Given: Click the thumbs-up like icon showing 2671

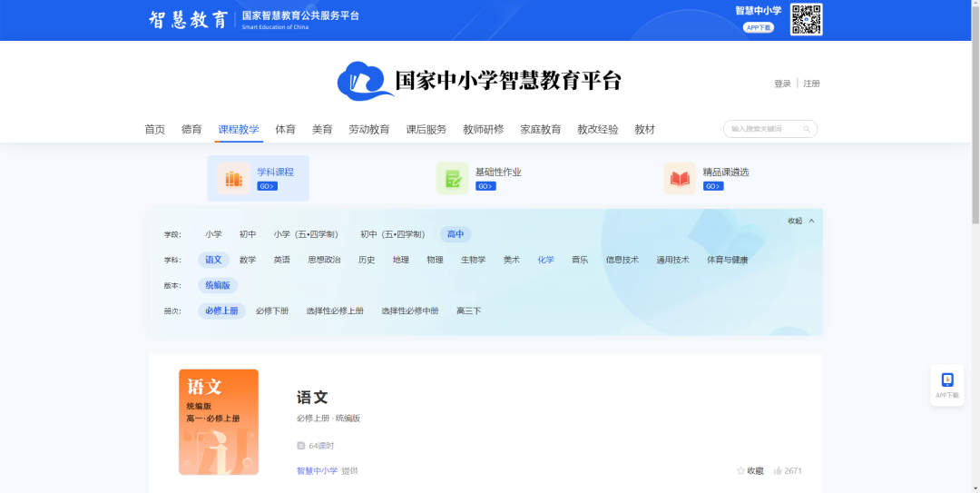Looking at the screenshot, I should click(x=778, y=470).
